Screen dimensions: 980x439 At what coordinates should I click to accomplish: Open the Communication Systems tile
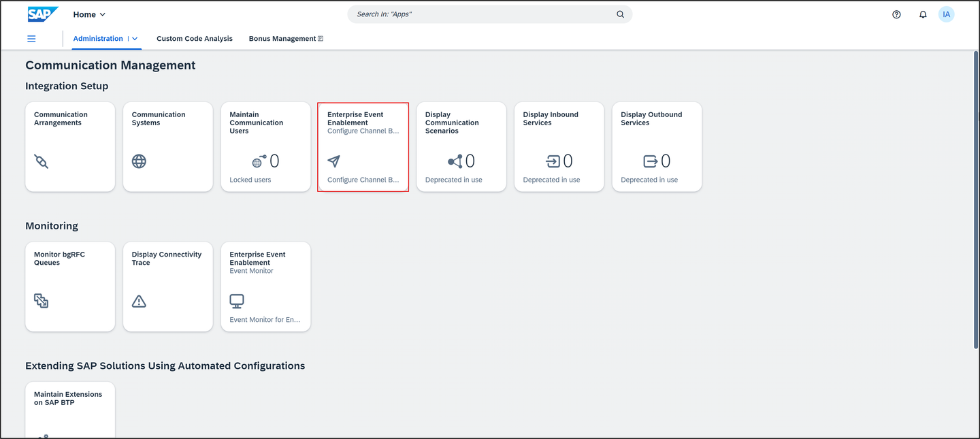[x=168, y=147]
